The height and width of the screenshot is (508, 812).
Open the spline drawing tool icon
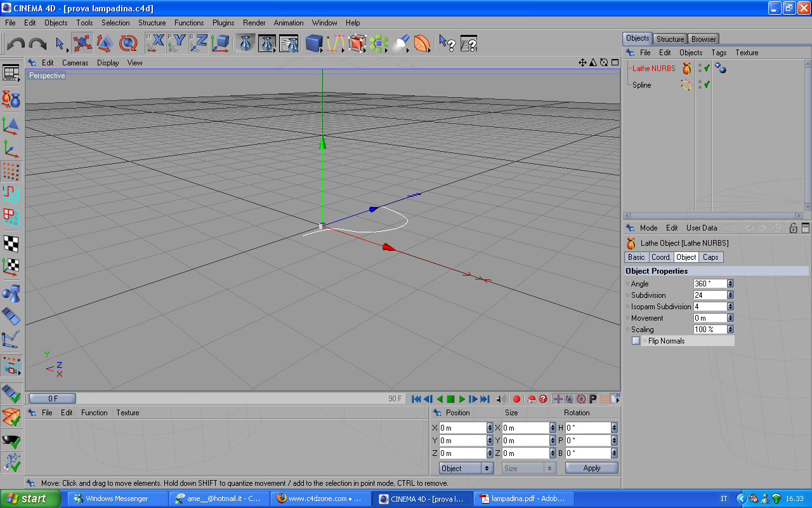click(336, 43)
